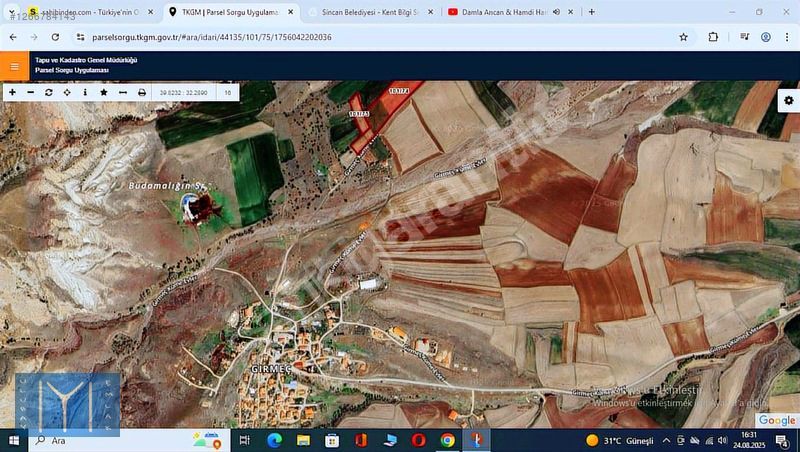Open Chrome's three-dot menu
The image size is (800, 452).
pos(787,37)
